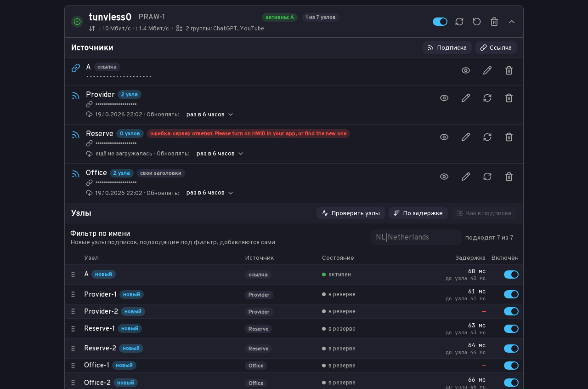Toggle the Office-2 node switch
The height and width of the screenshot is (389, 588).
coord(511,383)
